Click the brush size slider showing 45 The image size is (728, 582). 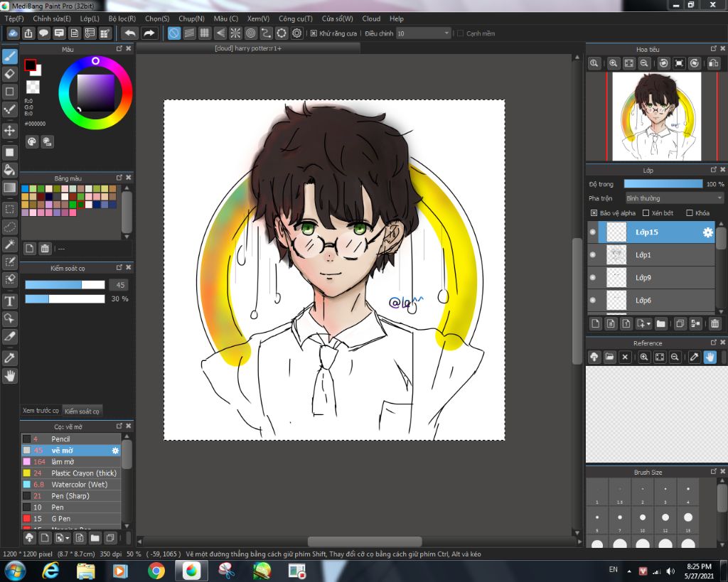pos(65,285)
